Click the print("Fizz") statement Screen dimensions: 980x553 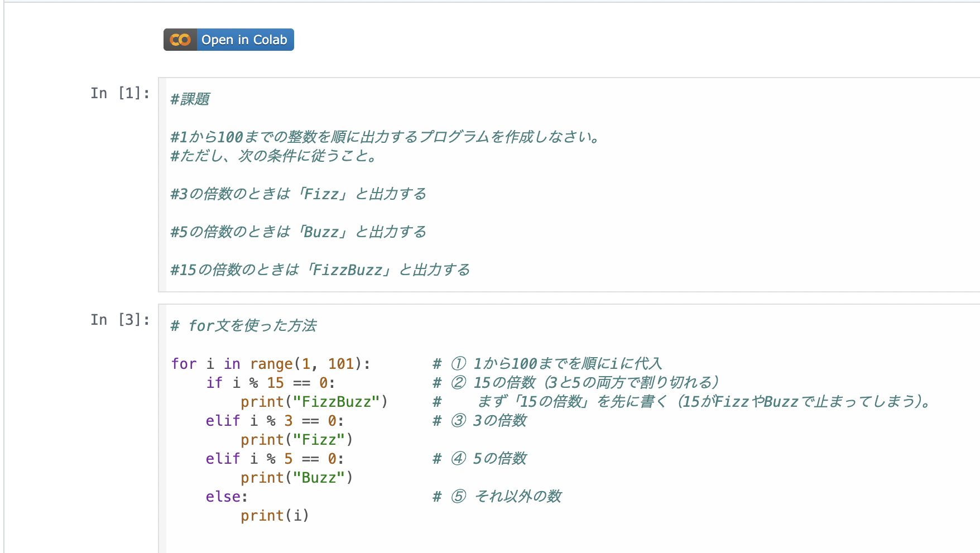pos(296,440)
